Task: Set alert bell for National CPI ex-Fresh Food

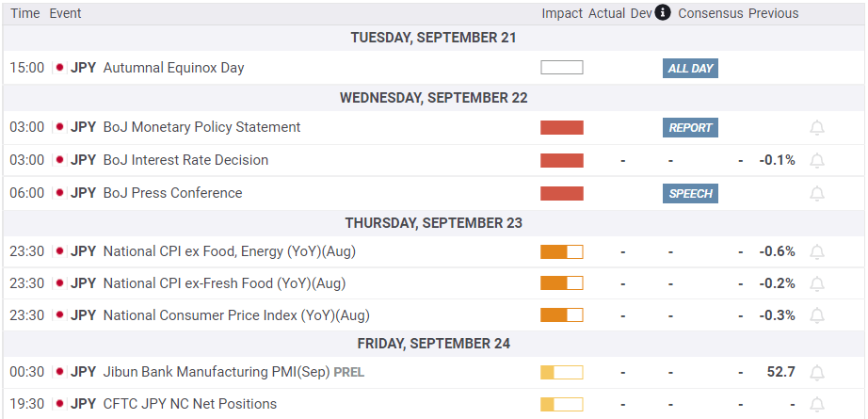Action: click(817, 284)
